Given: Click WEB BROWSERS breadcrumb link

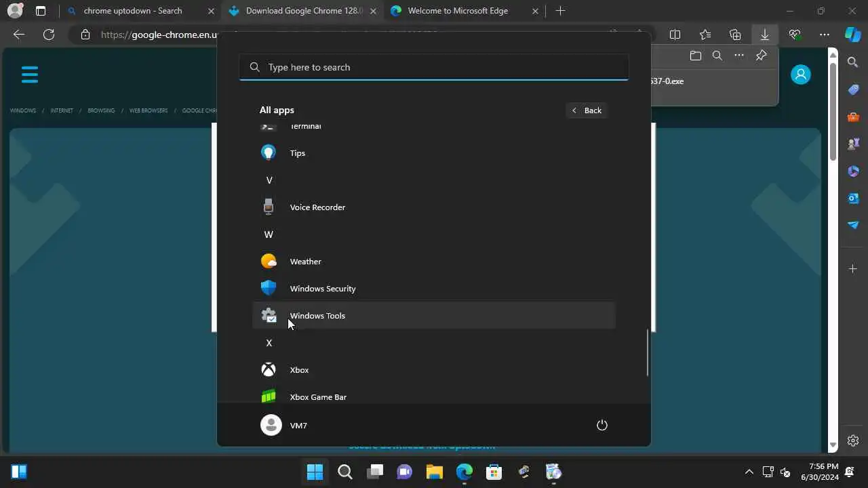Looking at the screenshot, I should [149, 110].
